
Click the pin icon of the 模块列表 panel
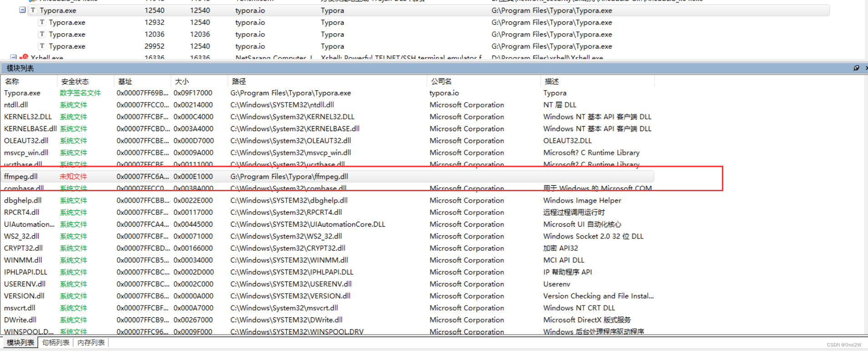[856, 68]
